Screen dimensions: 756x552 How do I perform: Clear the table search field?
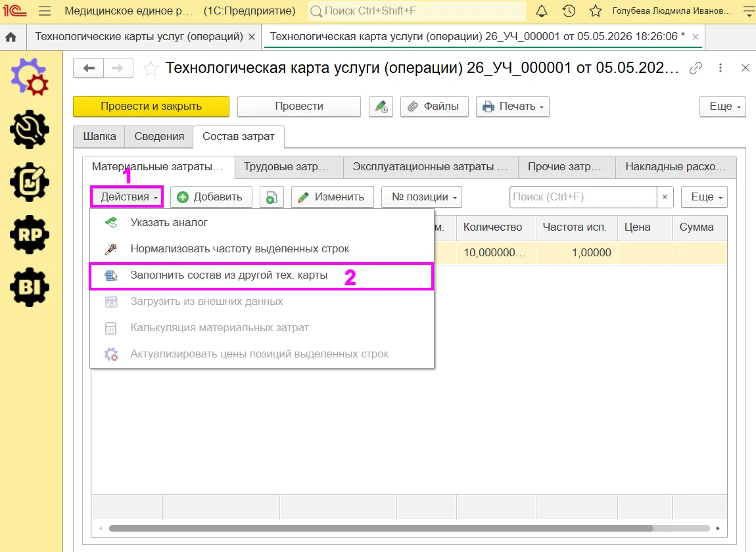pos(665,197)
